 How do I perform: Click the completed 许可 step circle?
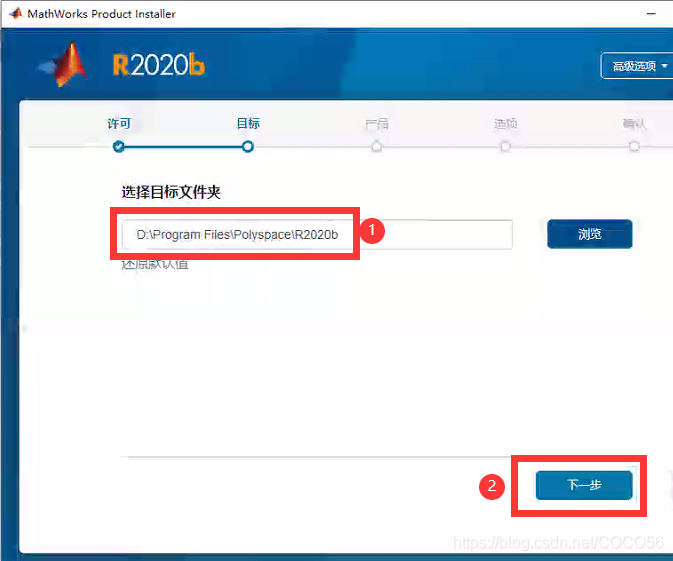(119, 147)
